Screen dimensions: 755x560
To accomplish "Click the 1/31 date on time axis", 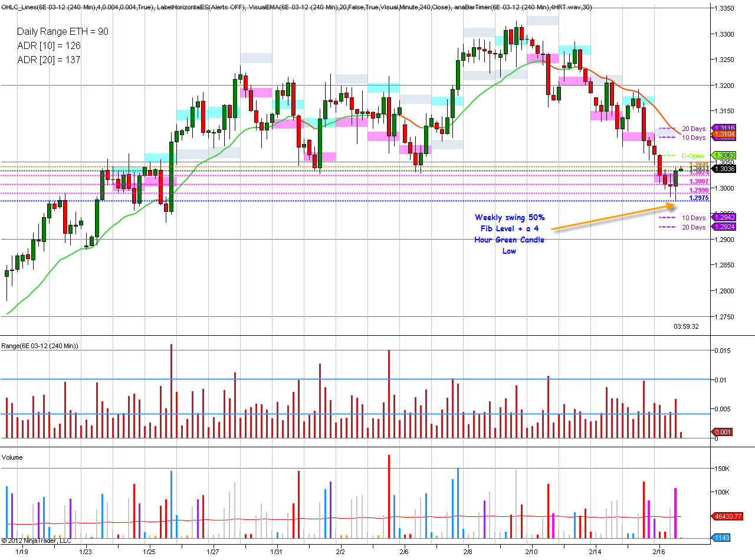I will (276, 552).
